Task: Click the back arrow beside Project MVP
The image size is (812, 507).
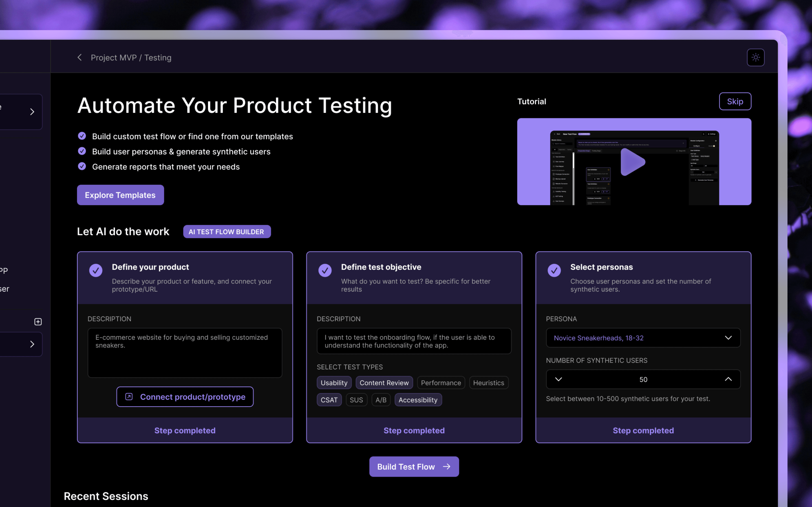Action: [x=80, y=57]
